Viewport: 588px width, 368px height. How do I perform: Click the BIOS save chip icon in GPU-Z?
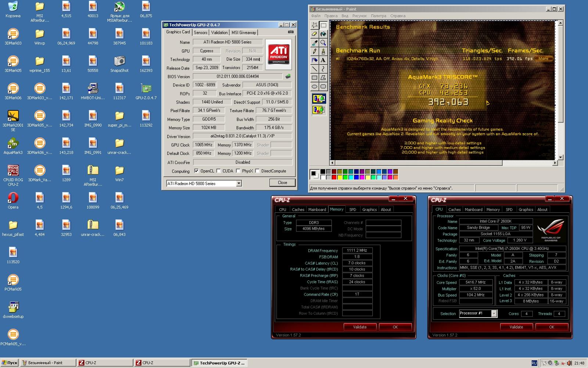coord(288,76)
